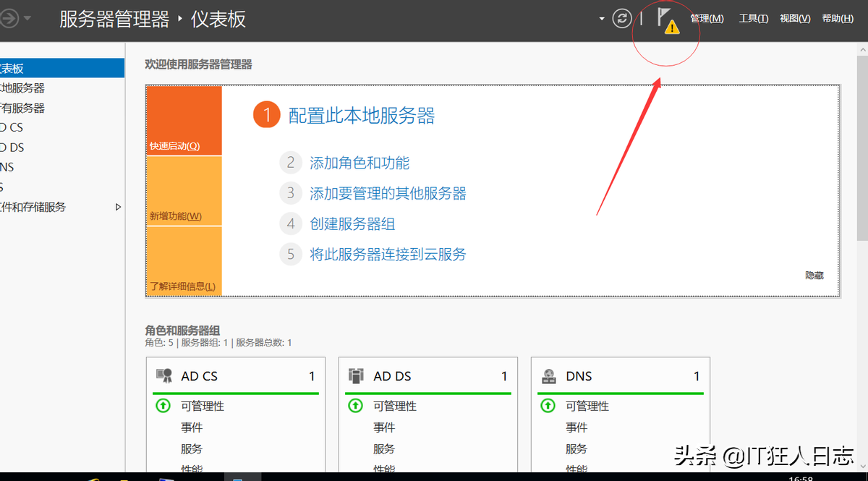This screenshot has width=868, height=481.
Task: Click the 配置此本地服务器 link
Action: (362, 115)
